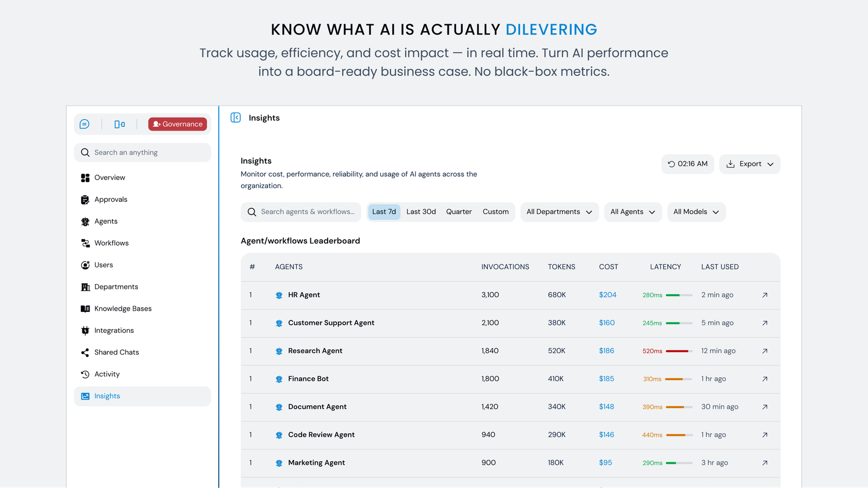868x488 pixels.
Task: Click the Search agents & workflows field
Action: [x=307, y=212]
